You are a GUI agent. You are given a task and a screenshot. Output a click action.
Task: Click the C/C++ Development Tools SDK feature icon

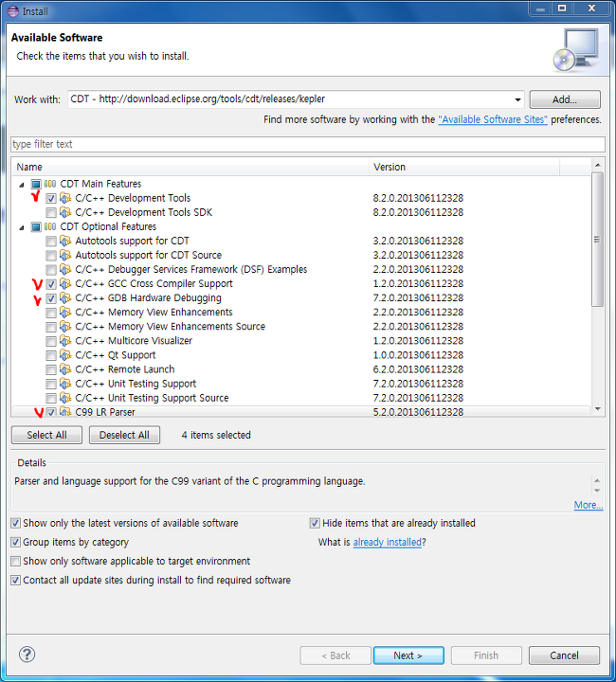point(65,213)
